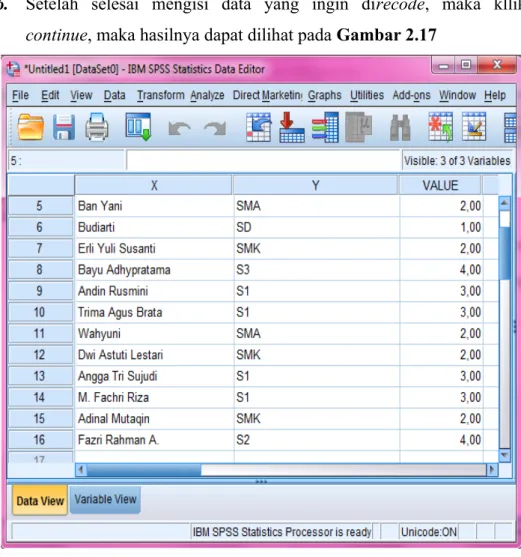Click the cell editor input field
521x557 pixels.
(x=264, y=161)
